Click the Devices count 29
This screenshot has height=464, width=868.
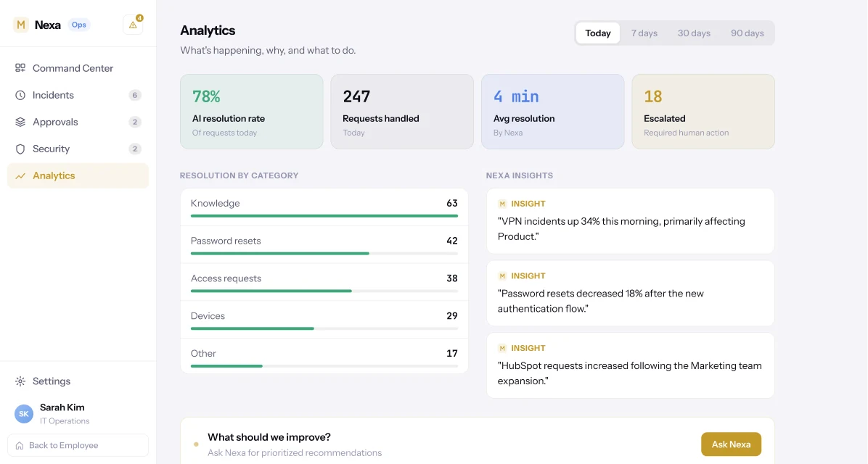click(x=451, y=316)
